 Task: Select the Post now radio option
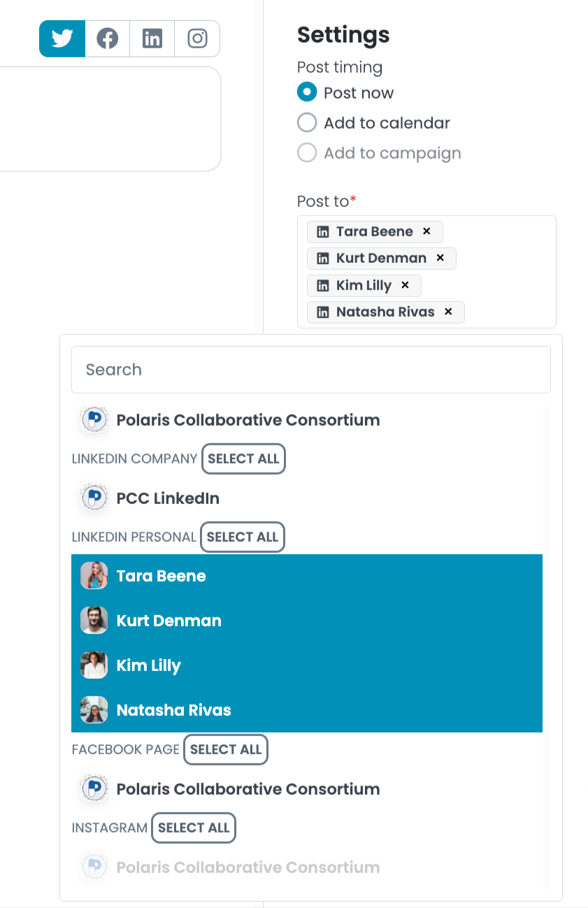click(x=307, y=92)
